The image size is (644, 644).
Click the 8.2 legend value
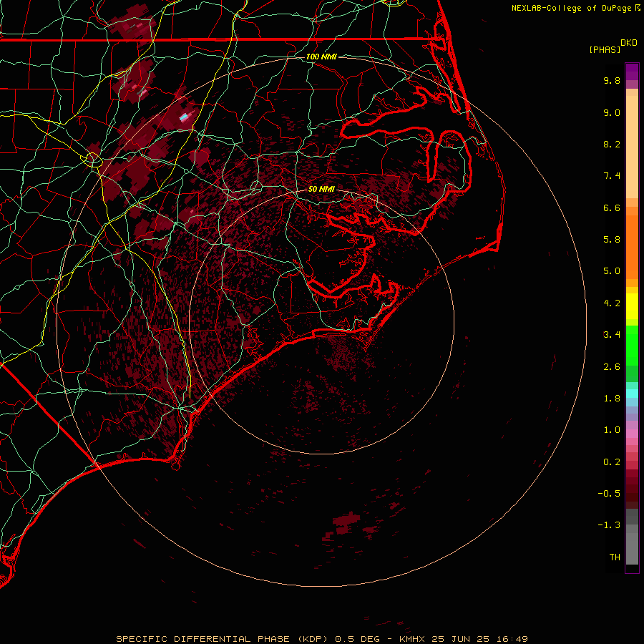coord(612,144)
